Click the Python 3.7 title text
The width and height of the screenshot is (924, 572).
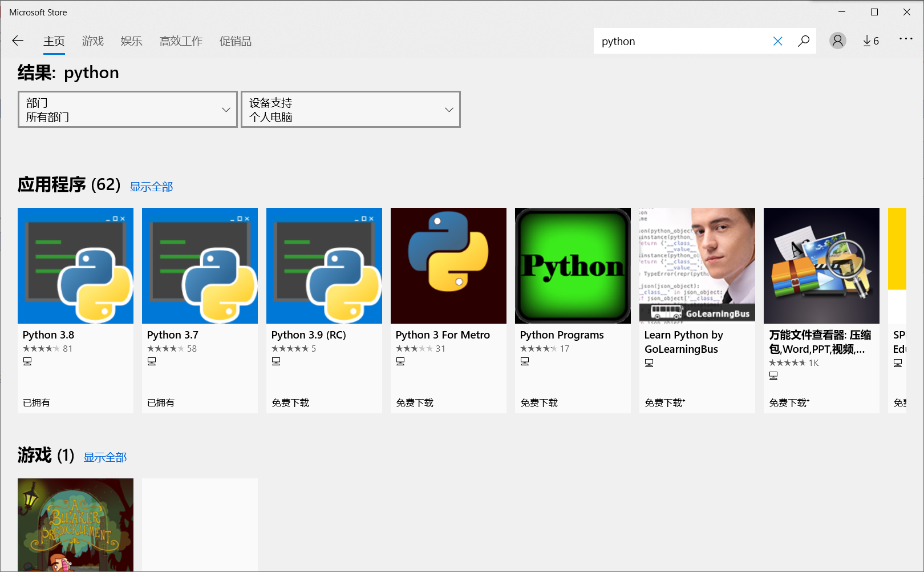[173, 335]
